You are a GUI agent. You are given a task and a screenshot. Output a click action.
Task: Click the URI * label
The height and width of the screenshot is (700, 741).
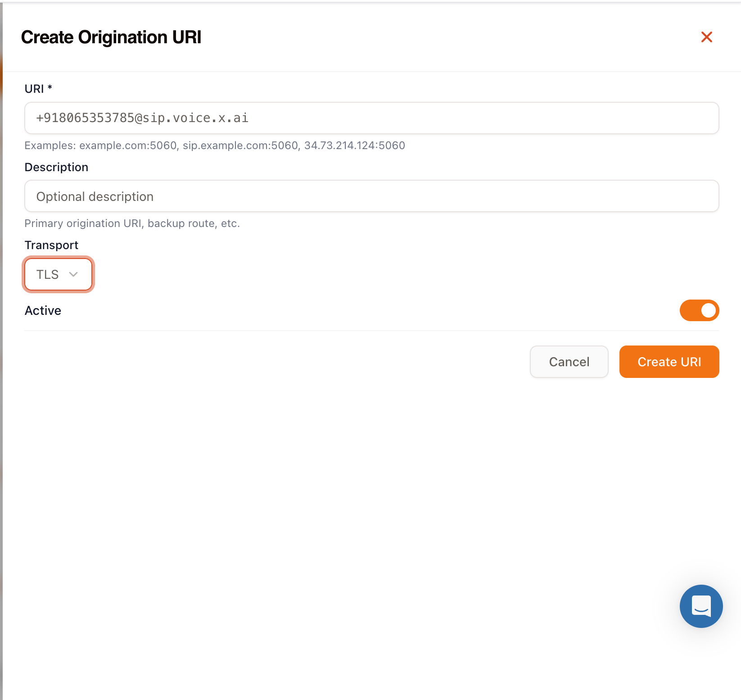38,89
